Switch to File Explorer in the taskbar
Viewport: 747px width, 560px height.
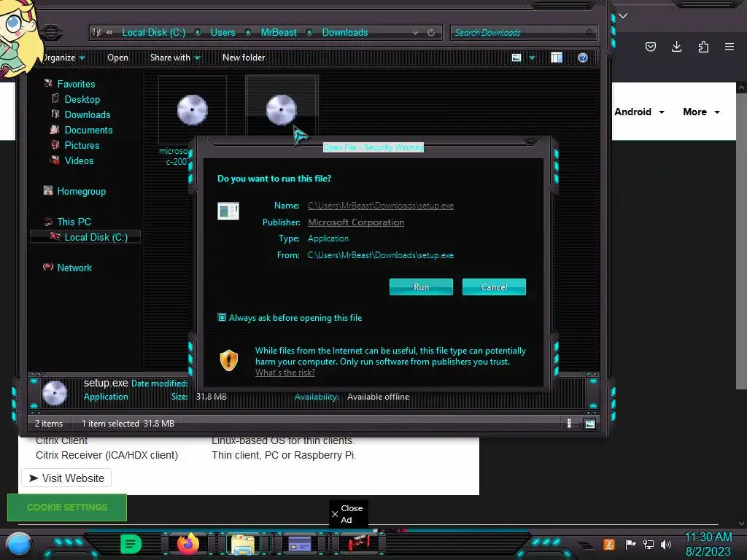[243, 544]
